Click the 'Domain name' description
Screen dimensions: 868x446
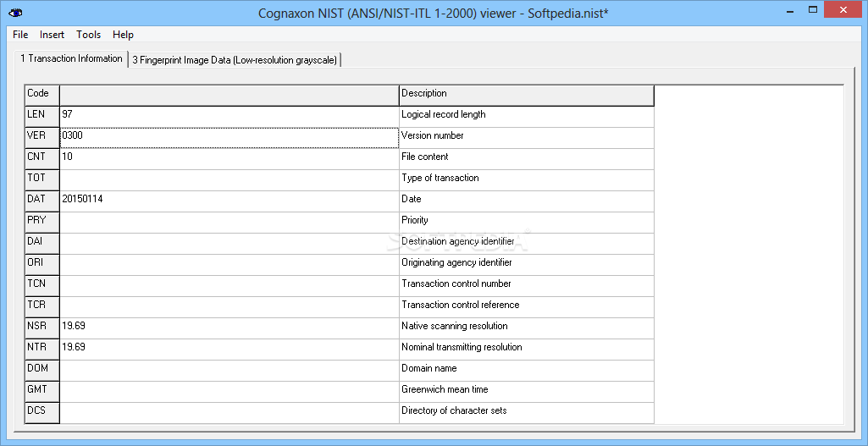coord(527,371)
